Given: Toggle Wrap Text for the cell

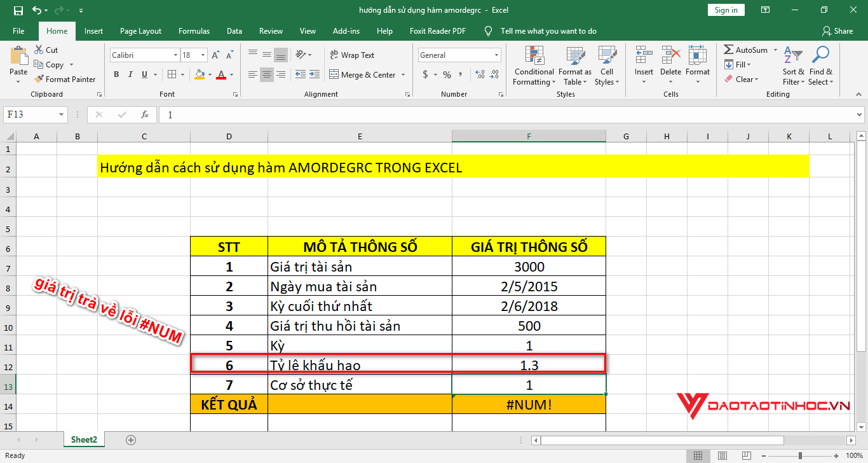Looking at the screenshot, I should (x=352, y=55).
